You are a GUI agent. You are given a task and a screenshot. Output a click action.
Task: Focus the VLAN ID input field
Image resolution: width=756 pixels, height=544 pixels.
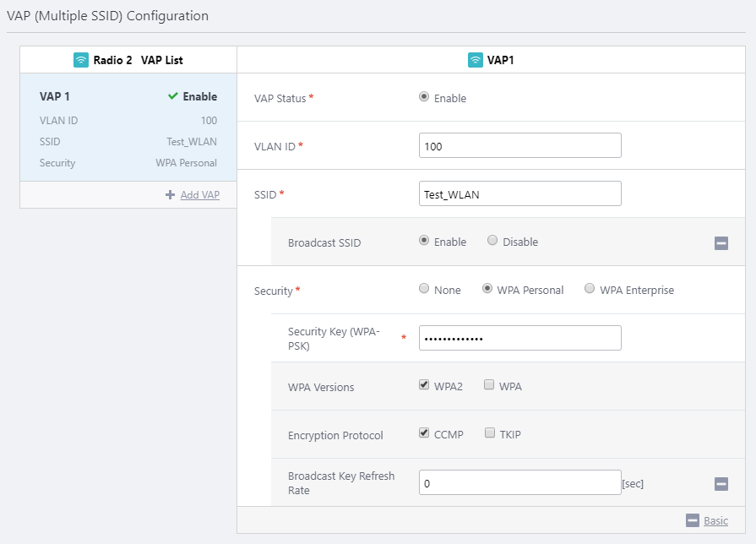pyautogui.click(x=519, y=145)
